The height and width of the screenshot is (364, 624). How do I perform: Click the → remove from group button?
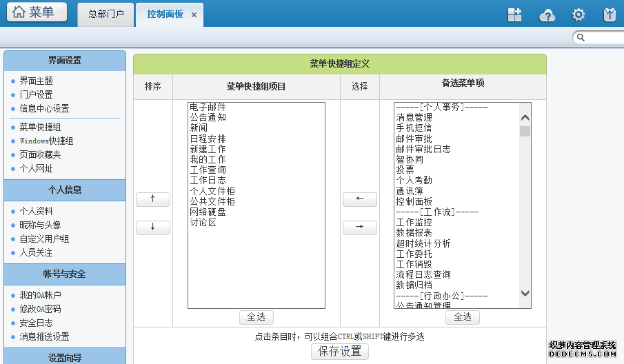pyautogui.click(x=360, y=227)
